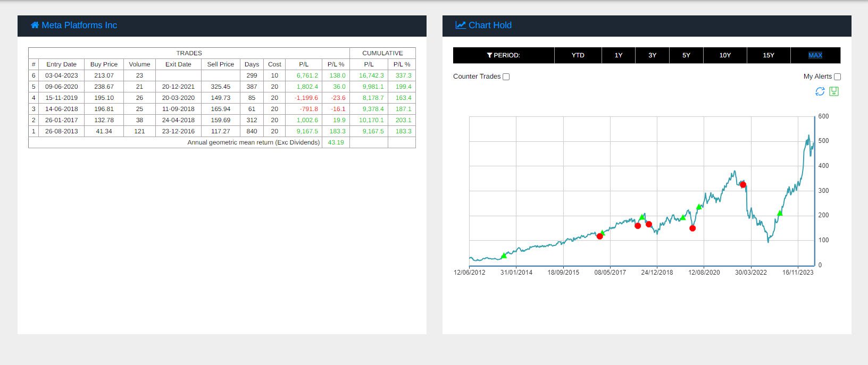Choose the 3Y period option

tap(652, 55)
